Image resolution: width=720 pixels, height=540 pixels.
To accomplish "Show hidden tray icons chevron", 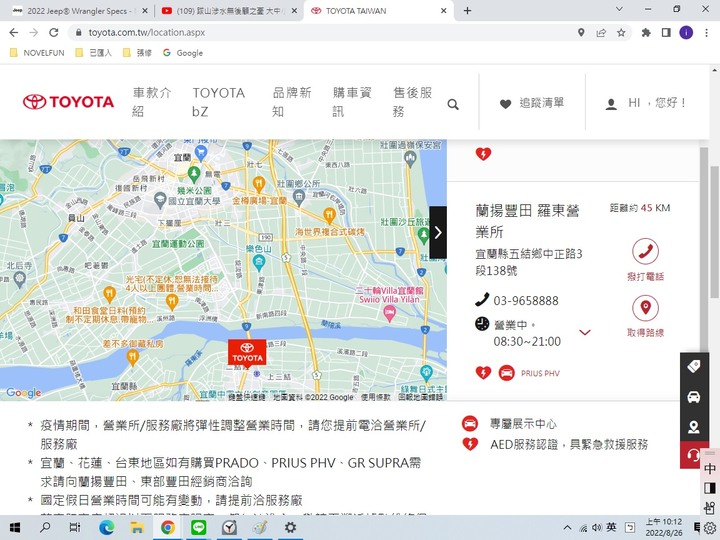I will (568, 528).
